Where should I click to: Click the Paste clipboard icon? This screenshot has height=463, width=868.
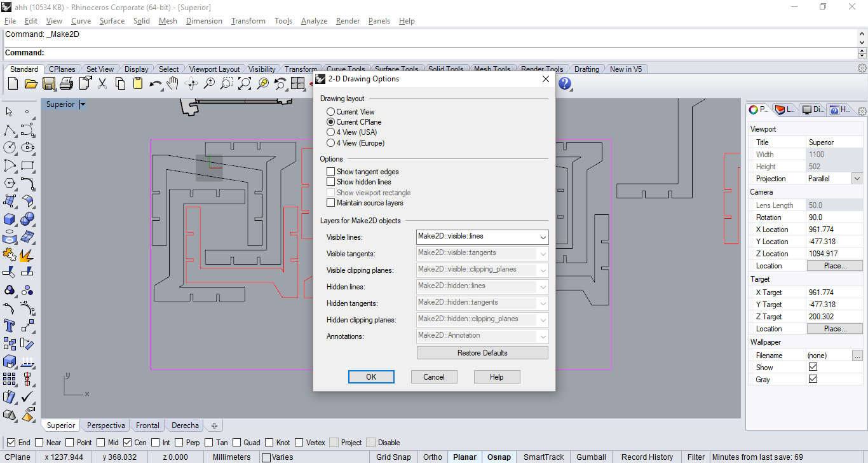[138, 83]
